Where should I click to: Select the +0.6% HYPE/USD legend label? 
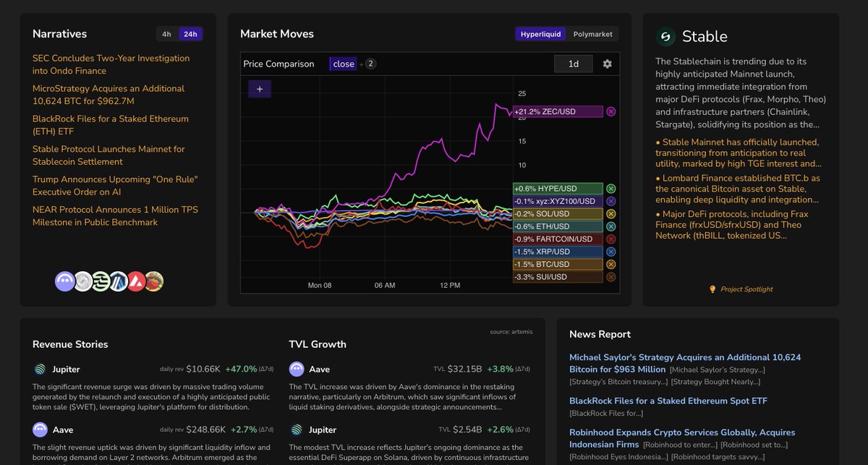(558, 189)
